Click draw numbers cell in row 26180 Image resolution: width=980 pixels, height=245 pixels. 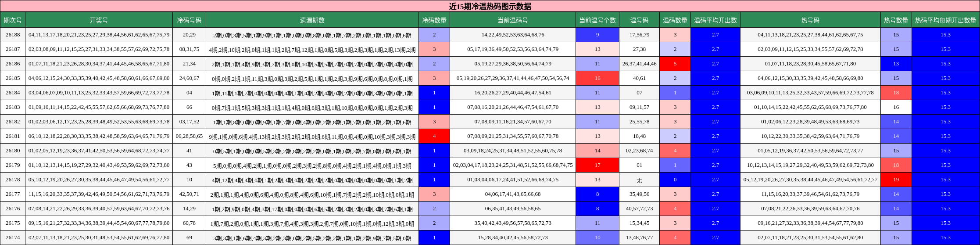(x=99, y=151)
